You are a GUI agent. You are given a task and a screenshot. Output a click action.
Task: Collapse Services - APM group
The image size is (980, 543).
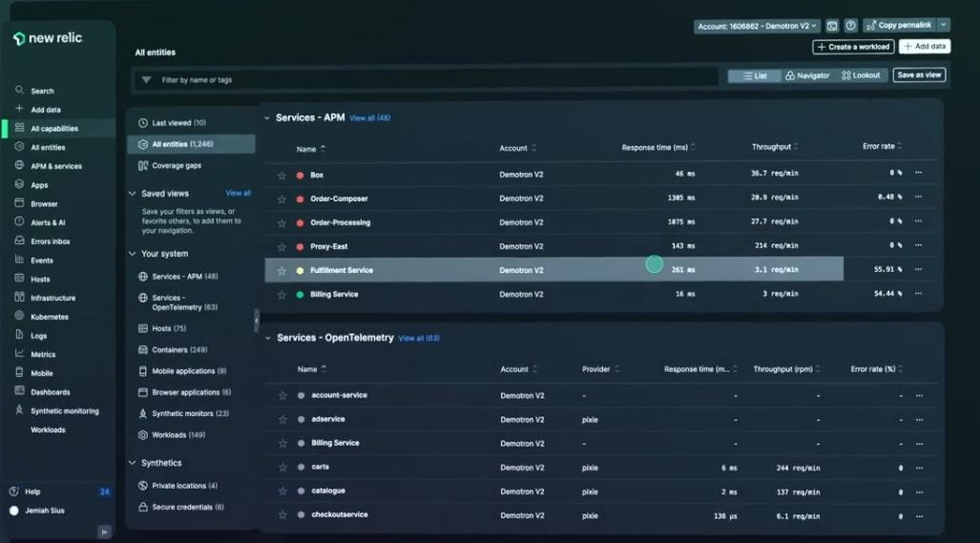(x=267, y=118)
